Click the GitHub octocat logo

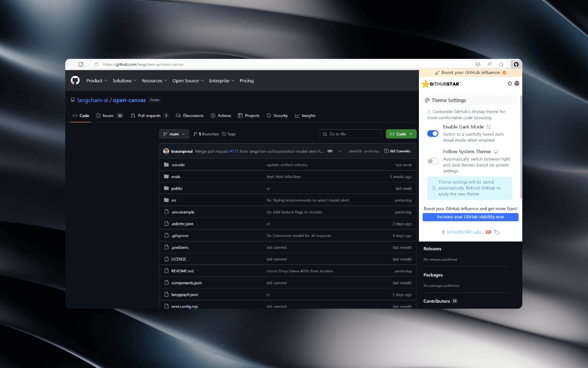(x=75, y=80)
